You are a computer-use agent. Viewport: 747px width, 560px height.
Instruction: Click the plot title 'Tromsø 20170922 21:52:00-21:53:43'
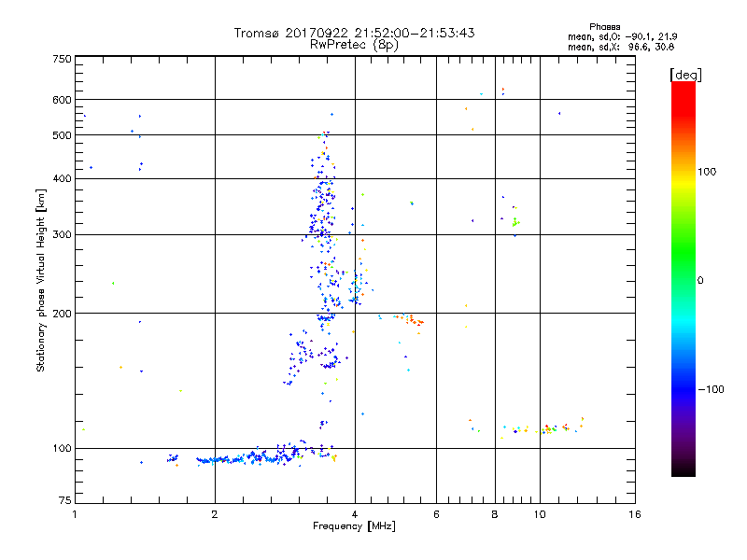354,33
